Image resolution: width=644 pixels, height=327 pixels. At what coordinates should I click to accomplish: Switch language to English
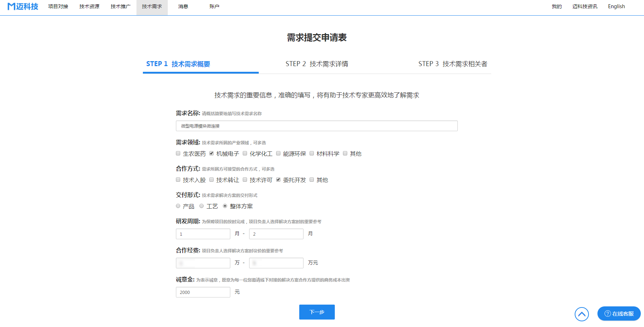pos(616,6)
